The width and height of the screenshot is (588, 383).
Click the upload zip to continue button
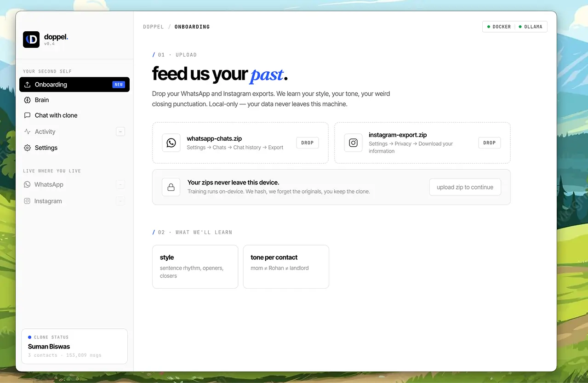coord(465,187)
